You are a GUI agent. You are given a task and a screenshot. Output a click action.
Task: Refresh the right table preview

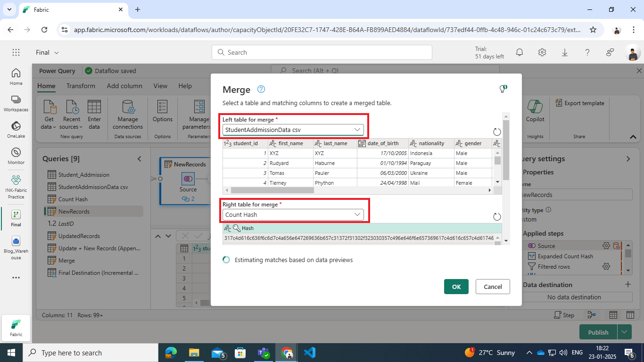pyautogui.click(x=497, y=217)
